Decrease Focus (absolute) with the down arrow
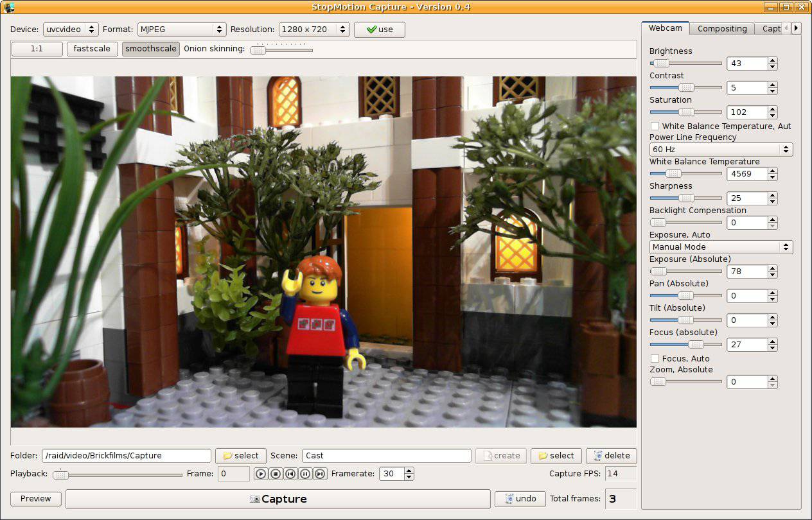812x520 pixels. (772, 348)
